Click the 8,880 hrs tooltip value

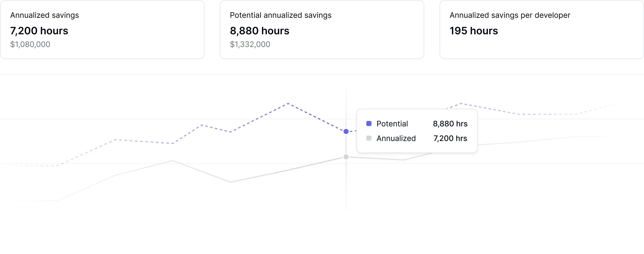[450, 124]
